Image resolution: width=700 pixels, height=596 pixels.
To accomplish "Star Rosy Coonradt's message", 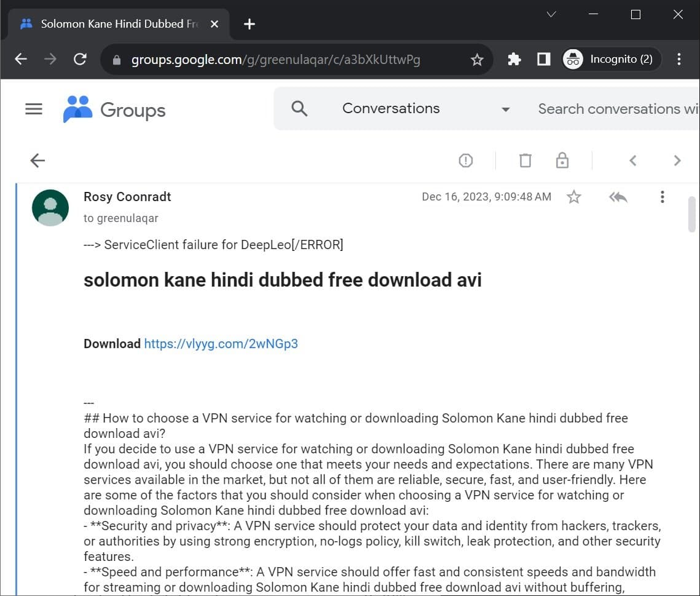I will pos(573,197).
